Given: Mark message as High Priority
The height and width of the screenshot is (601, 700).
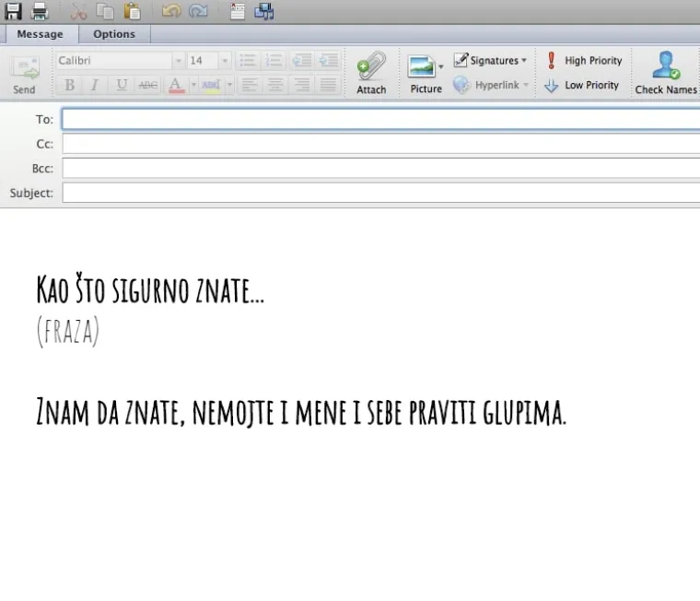Looking at the screenshot, I should 584,61.
